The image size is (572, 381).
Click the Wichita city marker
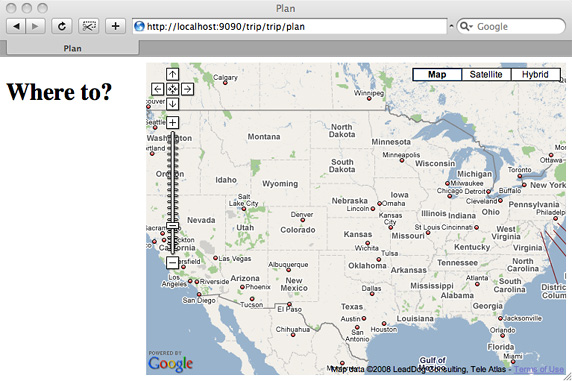point(367,243)
